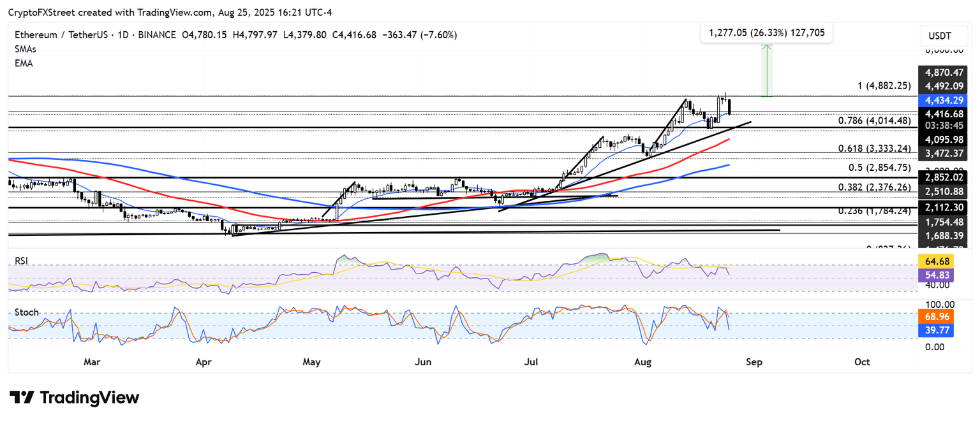Click the 1,277.05 (26.33%) measurement tooltip

(766, 33)
